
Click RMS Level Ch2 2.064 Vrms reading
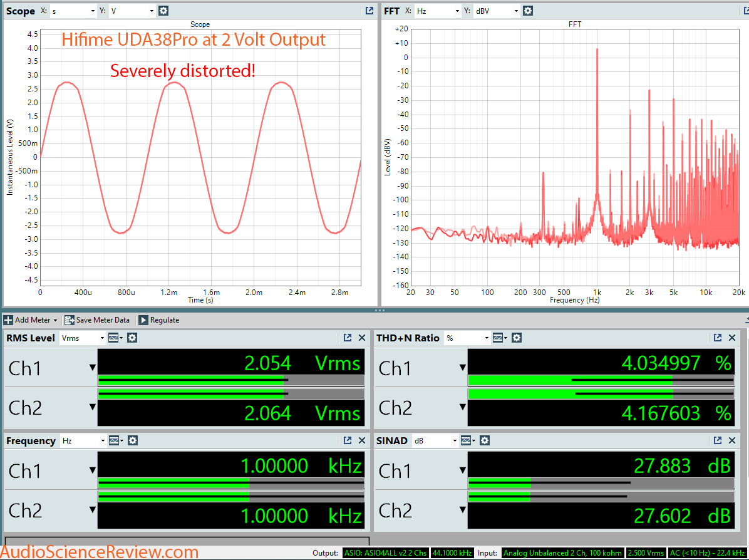(x=302, y=413)
